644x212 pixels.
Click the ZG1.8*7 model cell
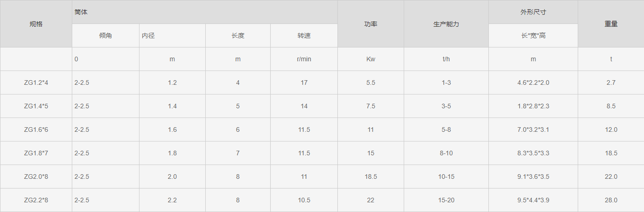coord(36,153)
